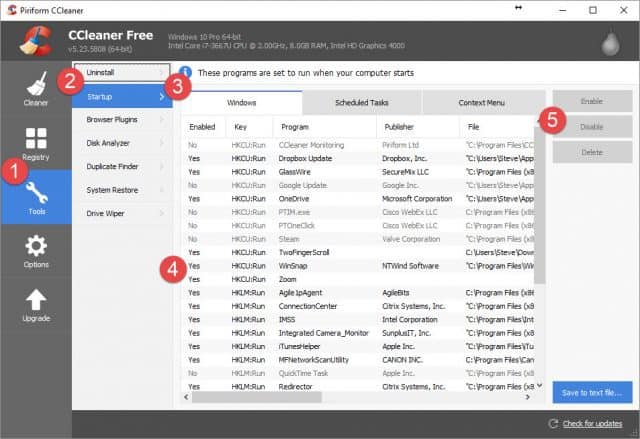Select the Google Update row

(x=358, y=186)
